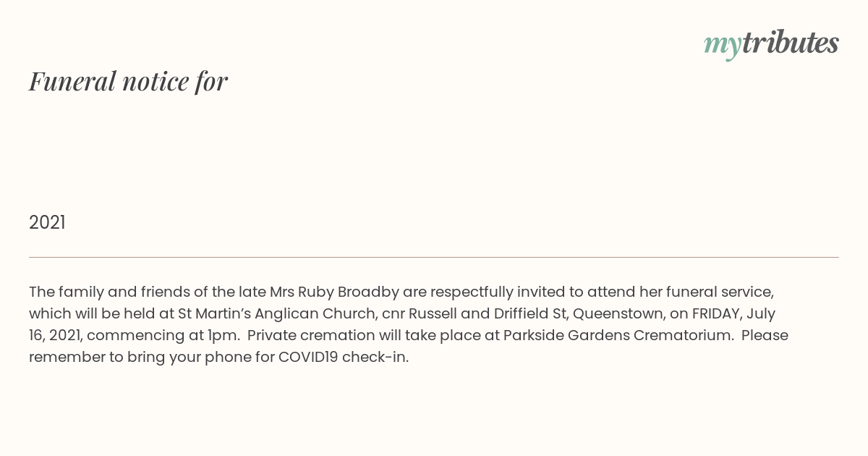Click the "tributes" part of the logo

coord(790,43)
